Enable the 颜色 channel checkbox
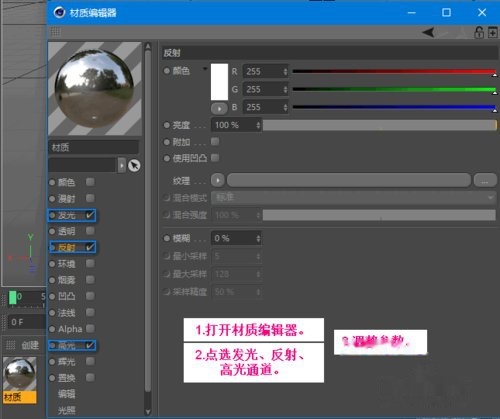 90,182
